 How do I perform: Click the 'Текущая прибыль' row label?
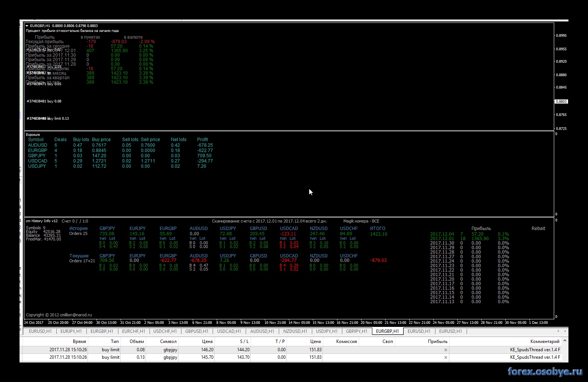coord(45,42)
